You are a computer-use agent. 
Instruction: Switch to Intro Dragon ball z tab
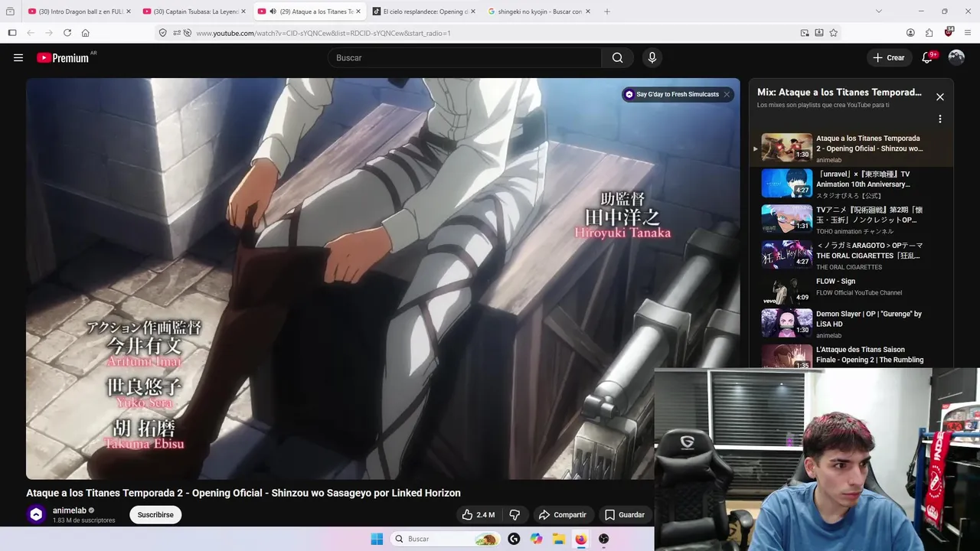click(79, 11)
